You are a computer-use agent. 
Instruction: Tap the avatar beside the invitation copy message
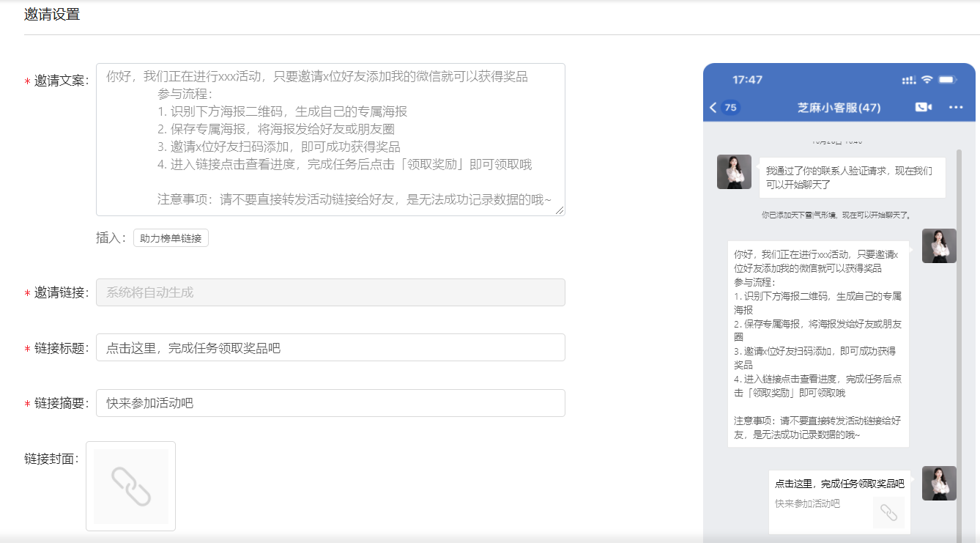[x=939, y=245]
